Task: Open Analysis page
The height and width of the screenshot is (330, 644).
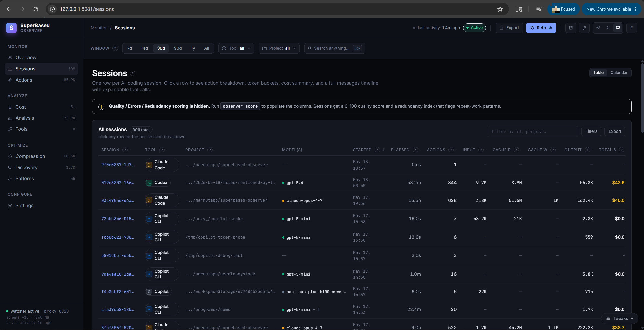Action: click(41, 118)
